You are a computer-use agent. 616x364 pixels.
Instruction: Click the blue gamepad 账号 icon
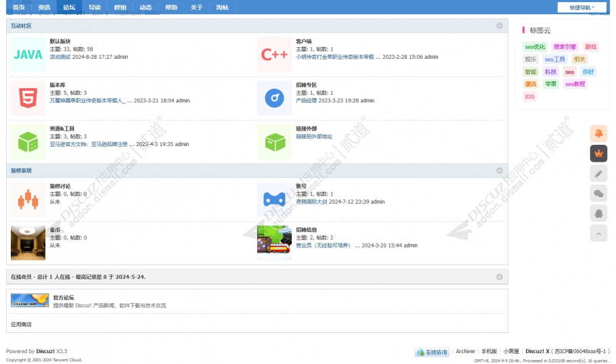[274, 199]
